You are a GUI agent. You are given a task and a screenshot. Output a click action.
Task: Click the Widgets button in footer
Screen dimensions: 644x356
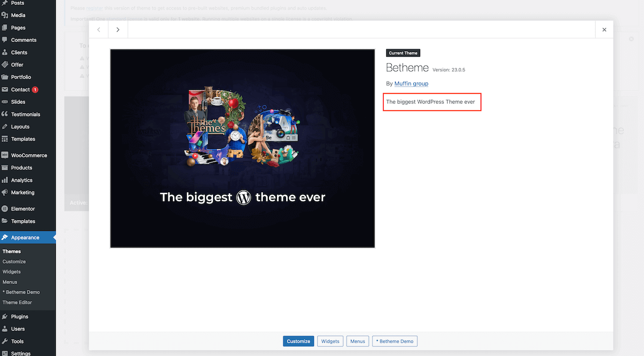[330, 342]
